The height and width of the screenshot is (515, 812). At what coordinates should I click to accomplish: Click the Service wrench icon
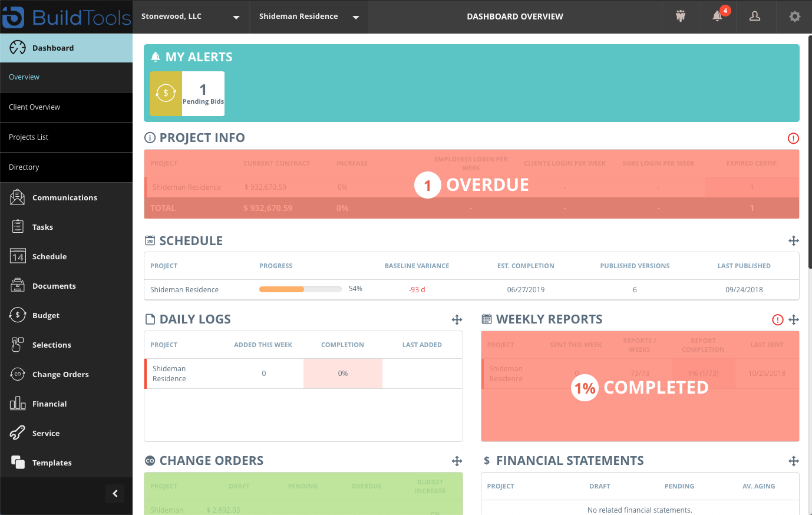point(17,433)
